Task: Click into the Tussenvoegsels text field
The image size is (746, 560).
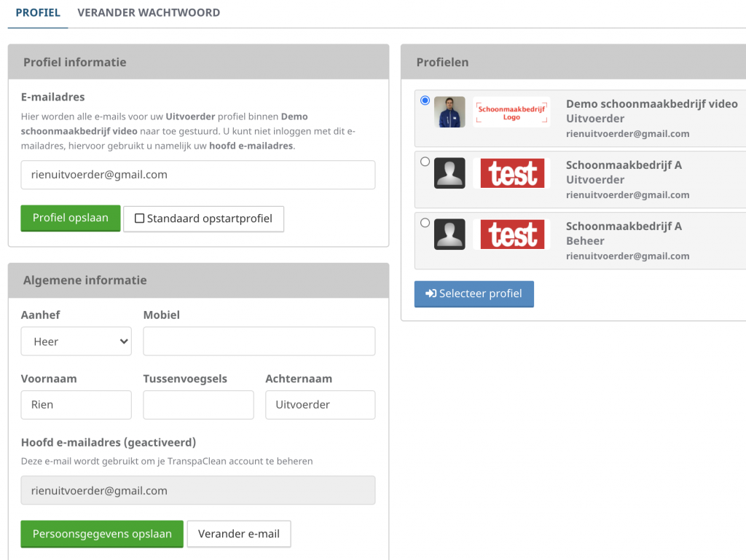Action: coord(198,405)
